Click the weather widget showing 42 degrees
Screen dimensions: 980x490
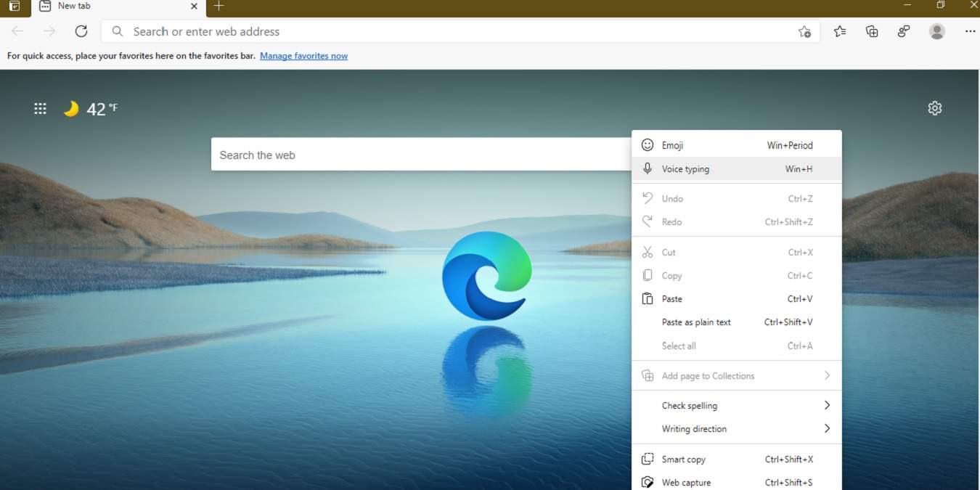coord(90,109)
